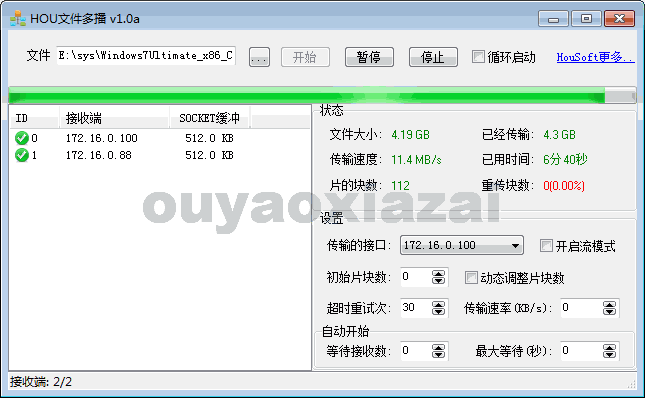Click the SOCKET缓冲 column header

coord(210,118)
